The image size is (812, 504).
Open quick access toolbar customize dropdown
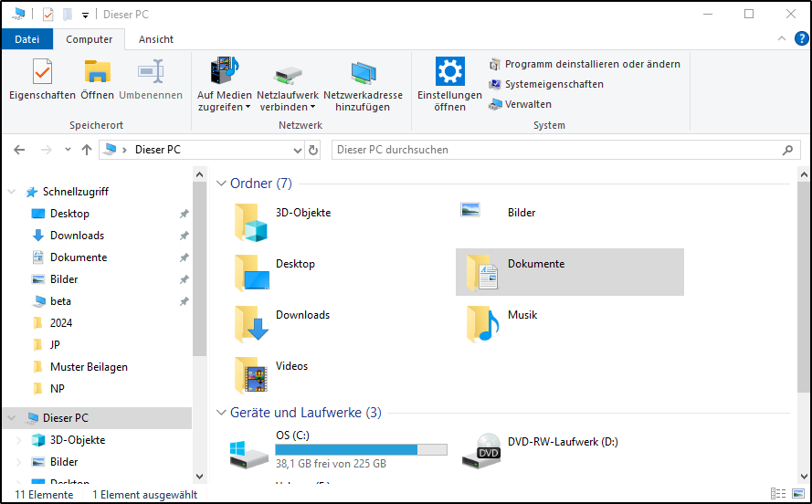pos(85,15)
